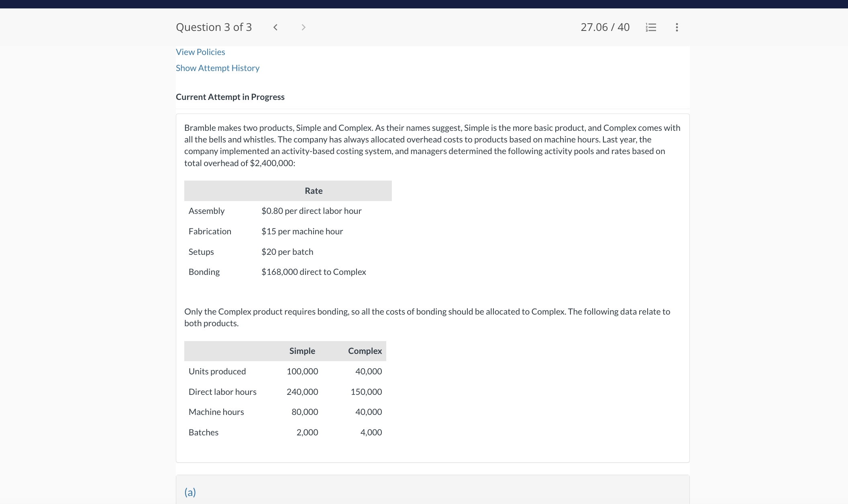Expand part (a) section
The image size is (848, 504).
click(190, 492)
